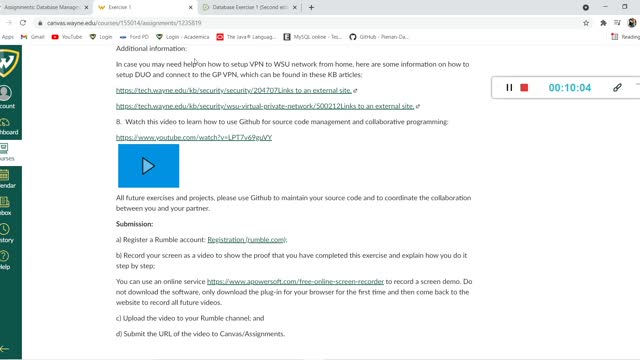
Task: Pause the screen recording
Action: pos(509,87)
